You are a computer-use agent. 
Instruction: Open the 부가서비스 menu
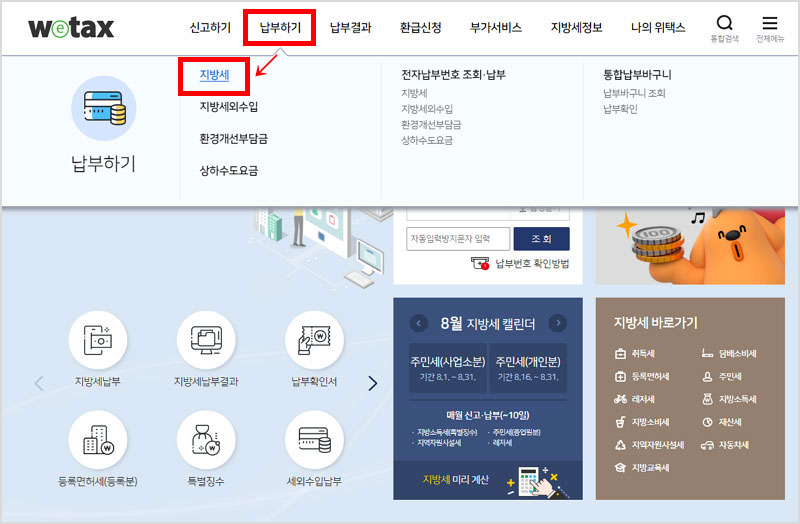[x=496, y=28]
